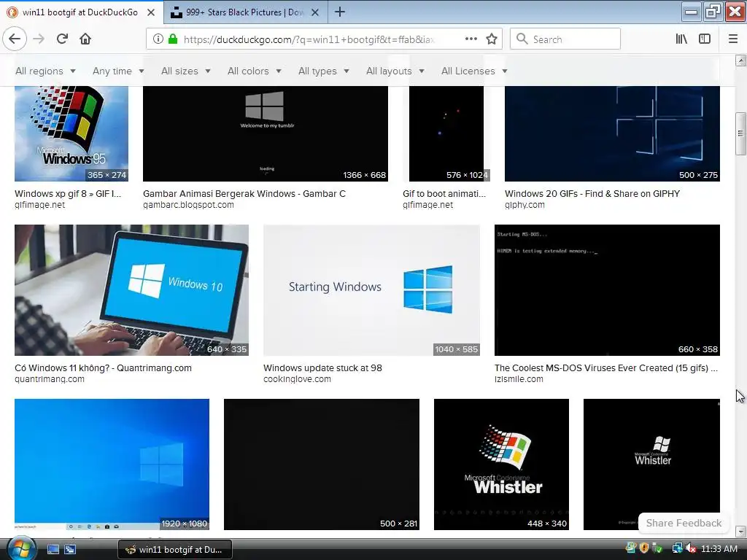Click the network tray icon
747x560 pixels.
(677, 549)
